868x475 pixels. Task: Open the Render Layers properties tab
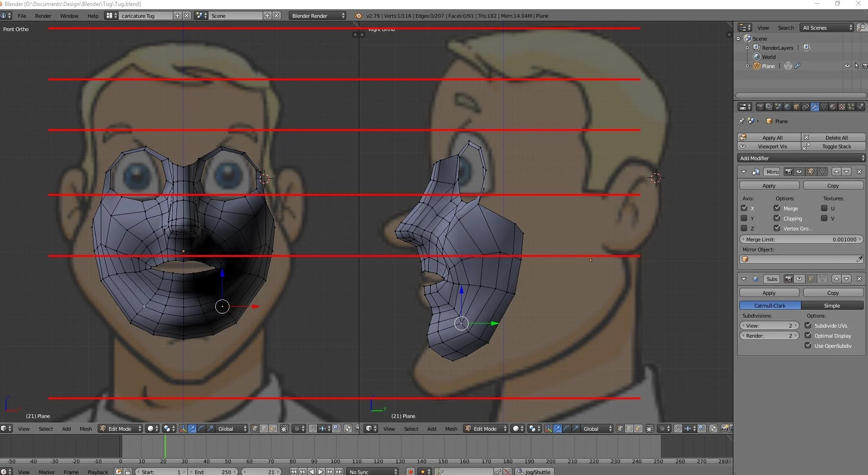pos(769,107)
